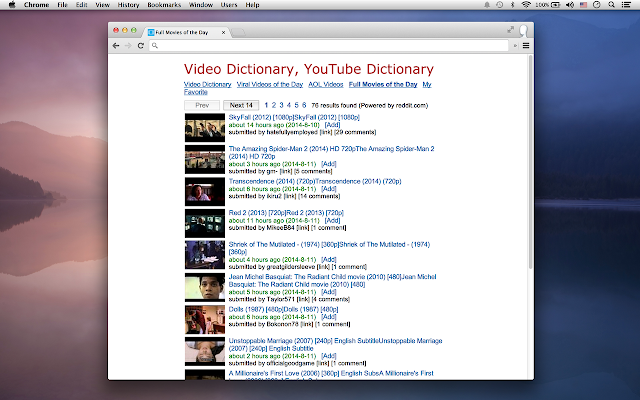Go to results page 2
Image resolution: width=640 pixels, height=400 pixels.
[x=274, y=105]
